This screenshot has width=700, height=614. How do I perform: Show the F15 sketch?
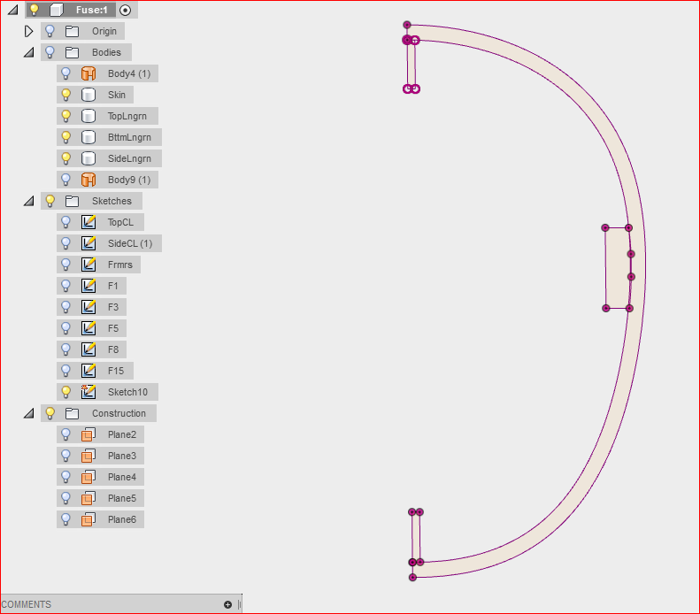tap(65, 371)
